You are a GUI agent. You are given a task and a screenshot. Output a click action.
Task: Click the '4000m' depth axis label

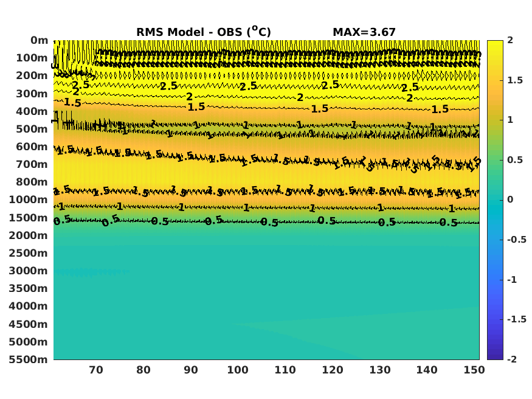(x=29, y=307)
